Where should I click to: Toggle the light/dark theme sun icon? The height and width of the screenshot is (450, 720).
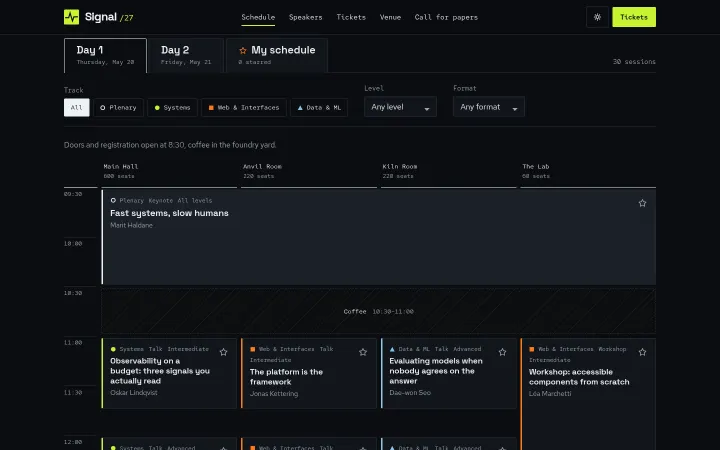(597, 17)
